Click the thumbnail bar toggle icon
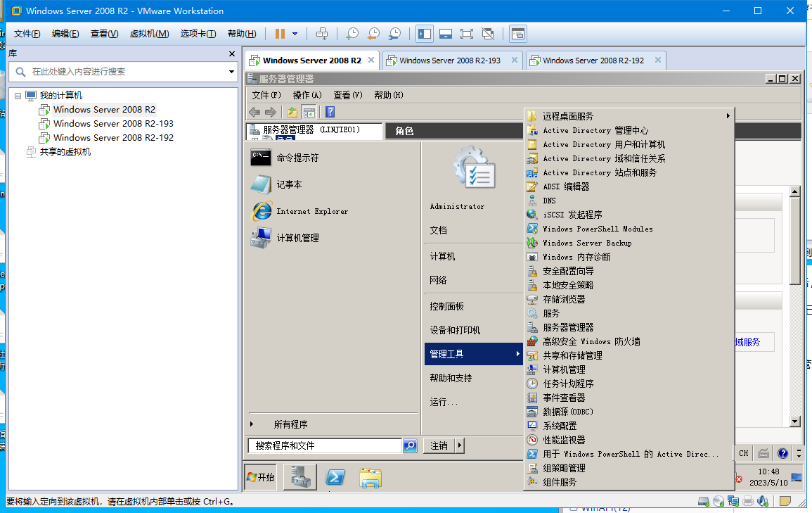Viewport: 812px width, 513px height. pos(445,34)
